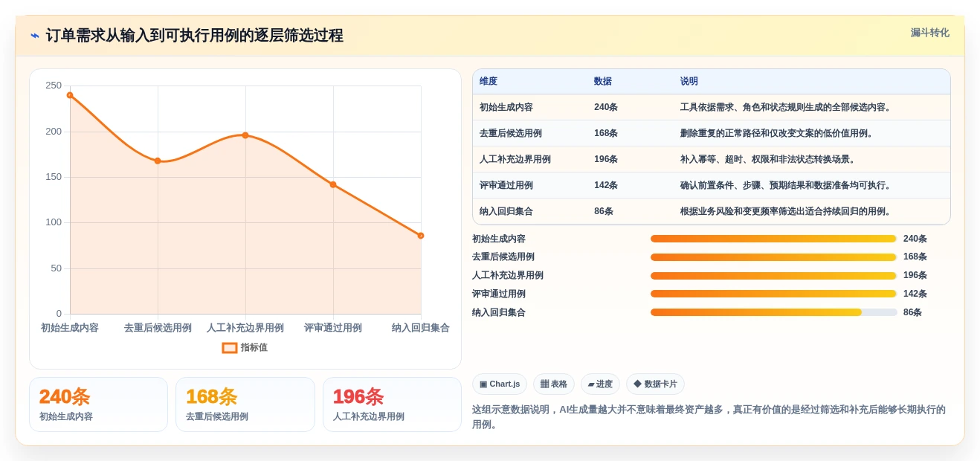This screenshot has height=461, width=980.
Task: Click the description starting 根据业务风险
Action: pos(786,211)
